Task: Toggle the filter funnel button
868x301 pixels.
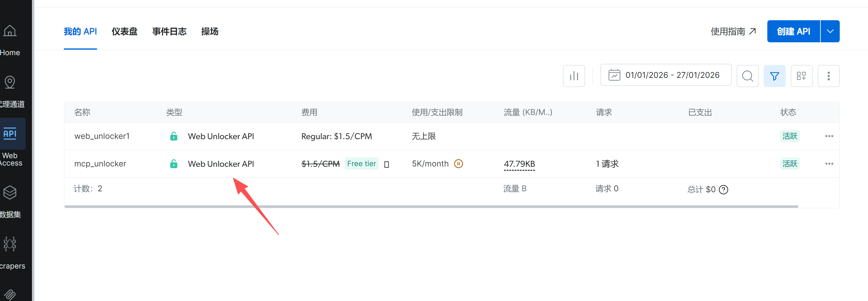Action: click(774, 76)
